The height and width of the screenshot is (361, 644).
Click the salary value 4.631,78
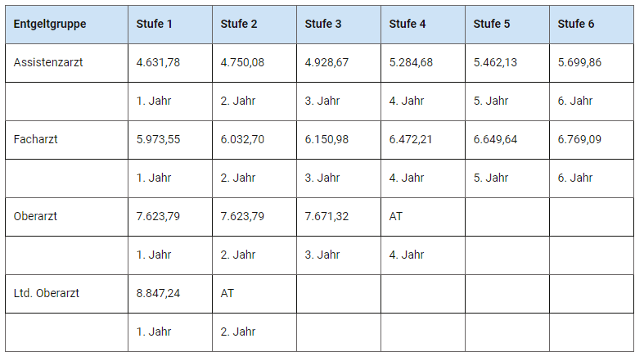click(158, 62)
